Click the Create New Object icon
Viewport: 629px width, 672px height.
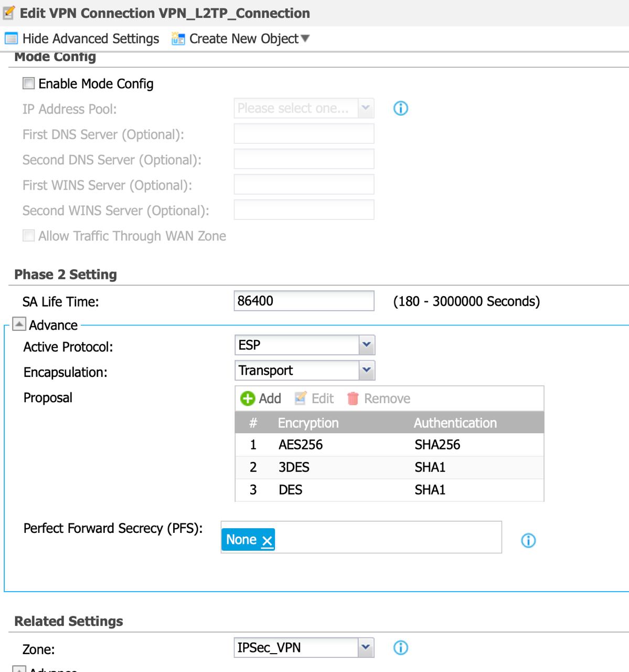pos(178,39)
